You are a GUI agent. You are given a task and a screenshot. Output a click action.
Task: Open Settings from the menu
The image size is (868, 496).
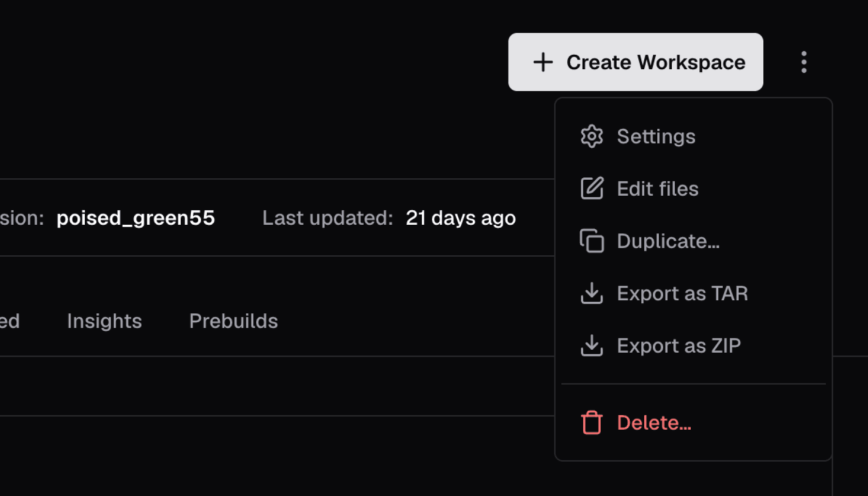(x=693, y=136)
